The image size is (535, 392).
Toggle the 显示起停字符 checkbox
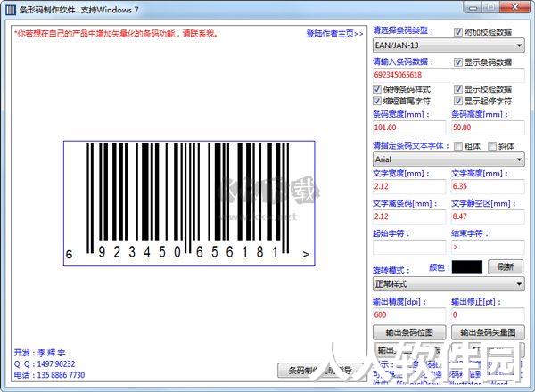458,101
